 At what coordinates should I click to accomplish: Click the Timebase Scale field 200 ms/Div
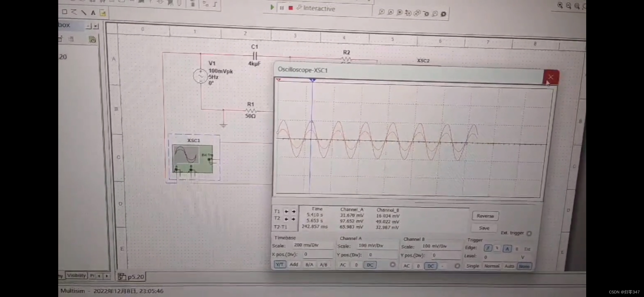tap(313, 245)
